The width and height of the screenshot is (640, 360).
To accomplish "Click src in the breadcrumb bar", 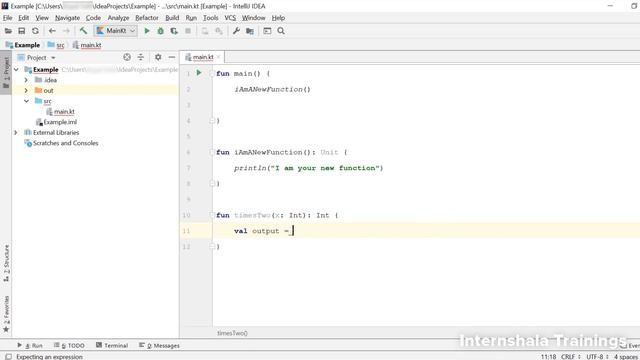I will 56,45.
